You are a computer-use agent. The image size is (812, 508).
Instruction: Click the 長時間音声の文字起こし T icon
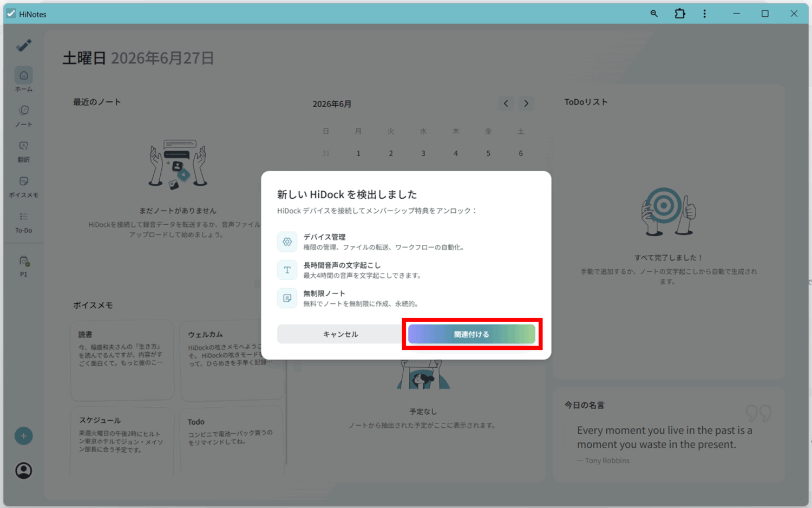pos(287,270)
